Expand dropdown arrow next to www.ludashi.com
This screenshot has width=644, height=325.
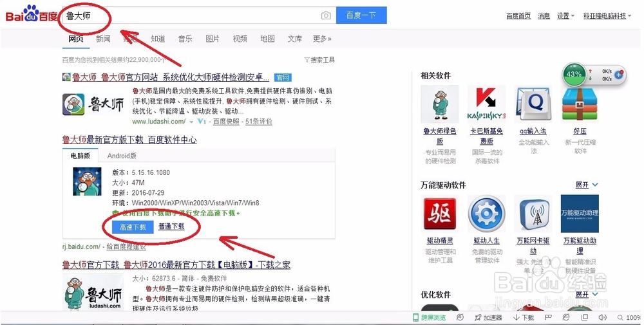coord(191,122)
